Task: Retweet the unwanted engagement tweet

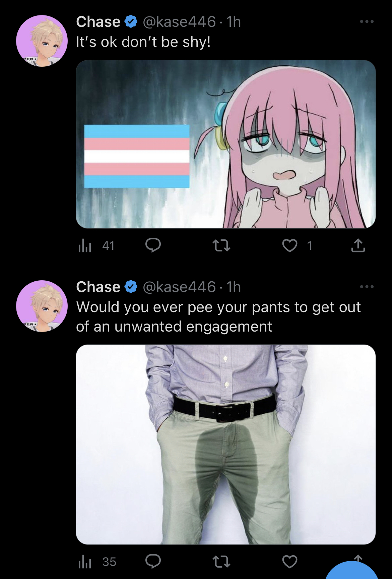Action: tap(221, 562)
